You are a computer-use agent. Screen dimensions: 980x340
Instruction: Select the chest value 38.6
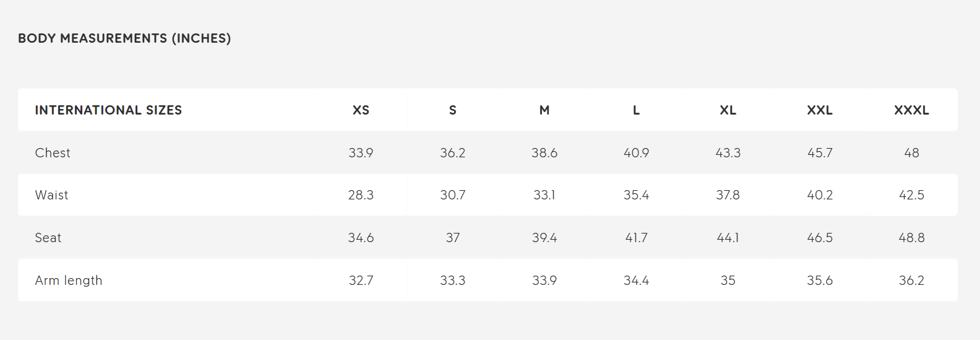[544, 153]
